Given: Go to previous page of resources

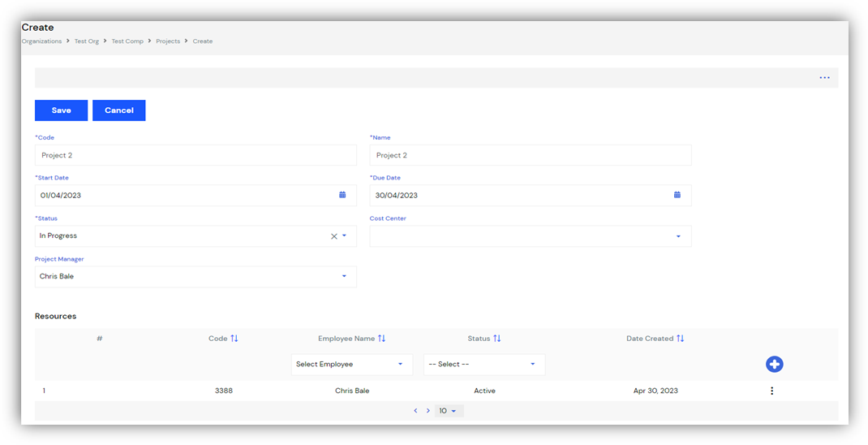Looking at the screenshot, I should (415, 411).
